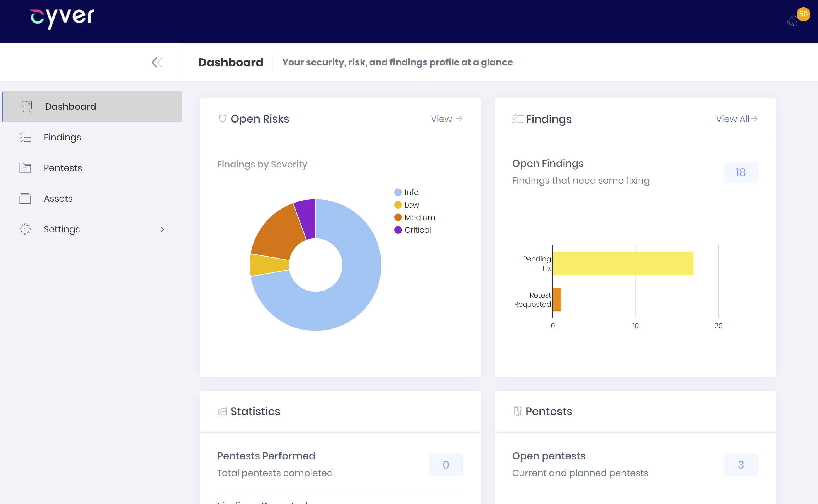
Task: Open the Assets menu item
Action: [58, 199]
